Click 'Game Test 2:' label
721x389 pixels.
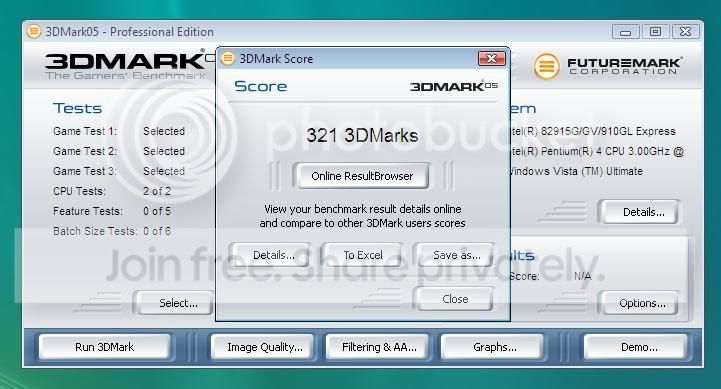tap(85, 151)
